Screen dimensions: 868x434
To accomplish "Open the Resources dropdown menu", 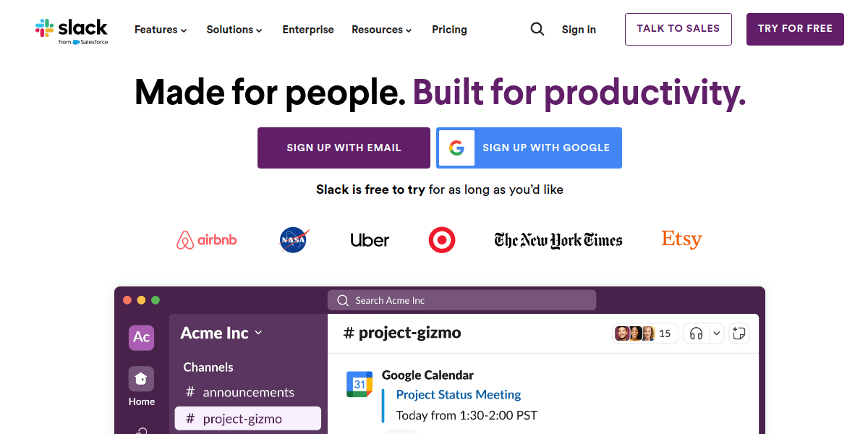I will [381, 30].
